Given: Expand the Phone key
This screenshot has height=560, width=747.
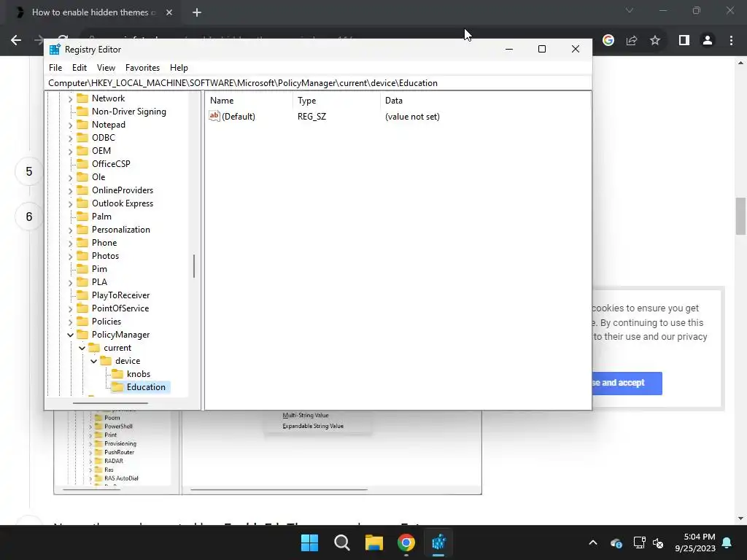Looking at the screenshot, I should (x=71, y=243).
